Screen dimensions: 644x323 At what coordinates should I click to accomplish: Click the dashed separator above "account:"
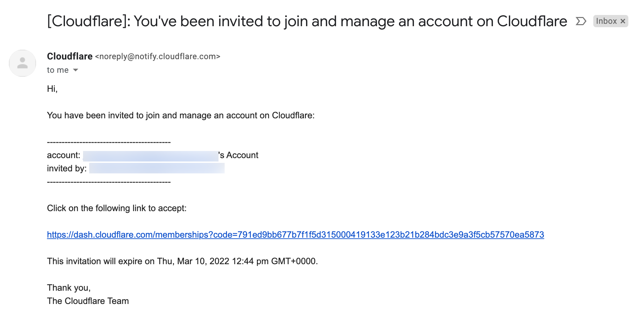pos(109,142)
